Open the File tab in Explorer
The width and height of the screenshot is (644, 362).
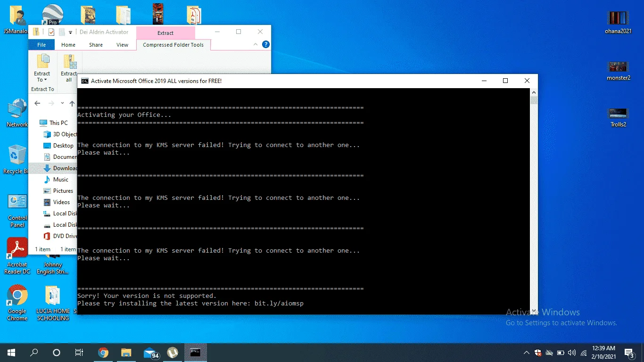(x=41, y=45)
